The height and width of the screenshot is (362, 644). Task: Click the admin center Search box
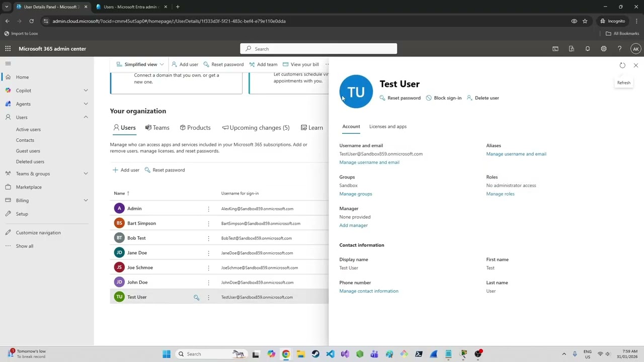coord(318,49)
